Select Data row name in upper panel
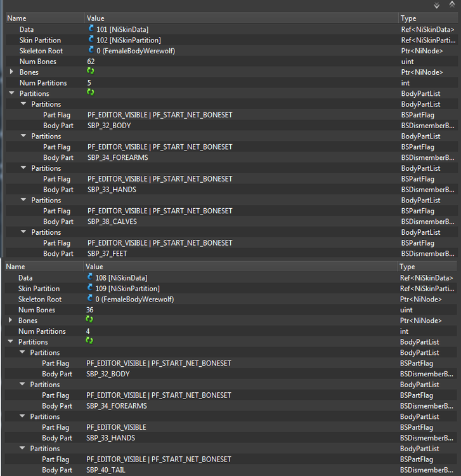Viewport: 461px width, 476px height. [27, 29]
